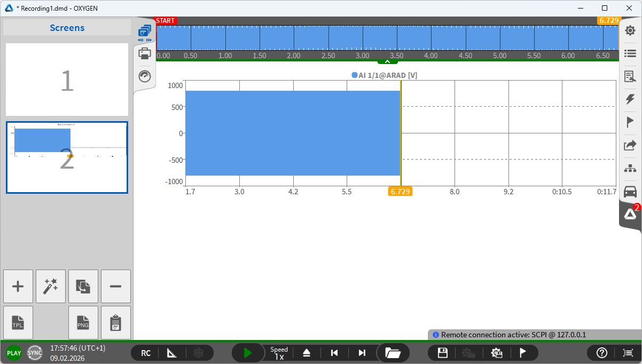Open the System Settings gear in right sidebar
642x364 pixels.
630,30
